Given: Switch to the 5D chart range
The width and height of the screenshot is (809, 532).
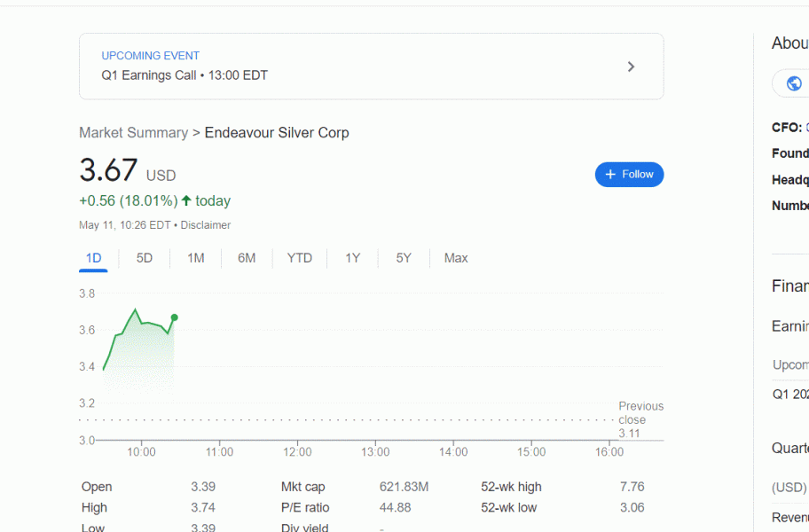Looking at the screenshot, I should pos(145,258).
